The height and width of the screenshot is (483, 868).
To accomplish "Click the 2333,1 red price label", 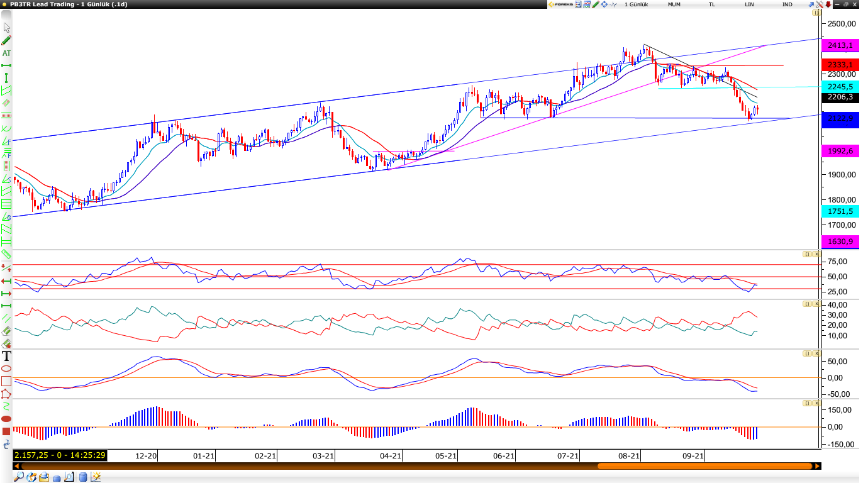I will pos(840,65).
